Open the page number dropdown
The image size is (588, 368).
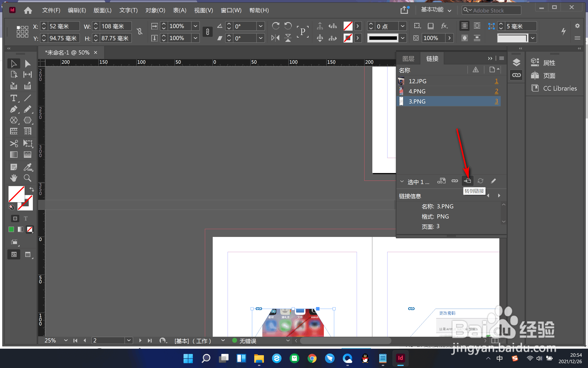click(x=129, y=340)
